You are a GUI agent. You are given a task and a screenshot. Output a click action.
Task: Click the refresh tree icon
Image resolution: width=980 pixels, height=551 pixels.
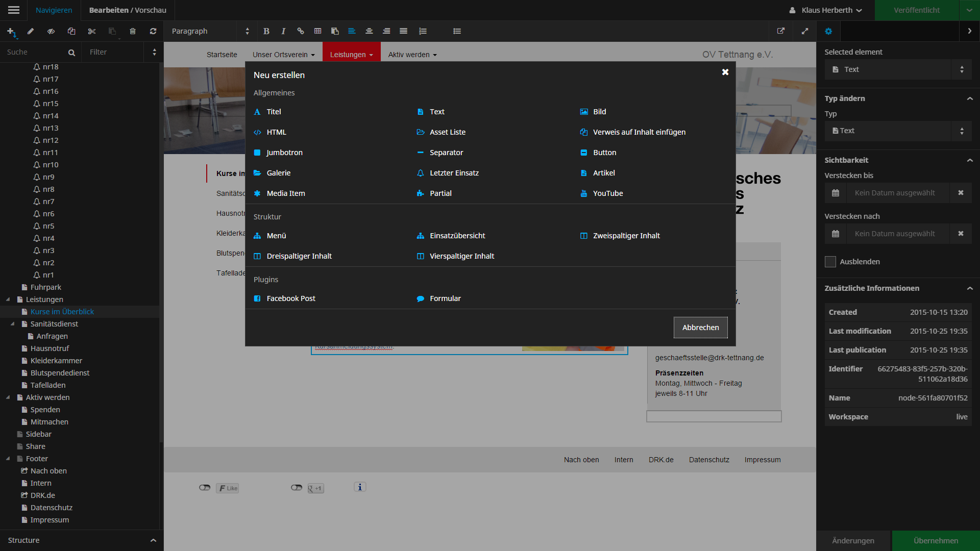coord(153,31)
